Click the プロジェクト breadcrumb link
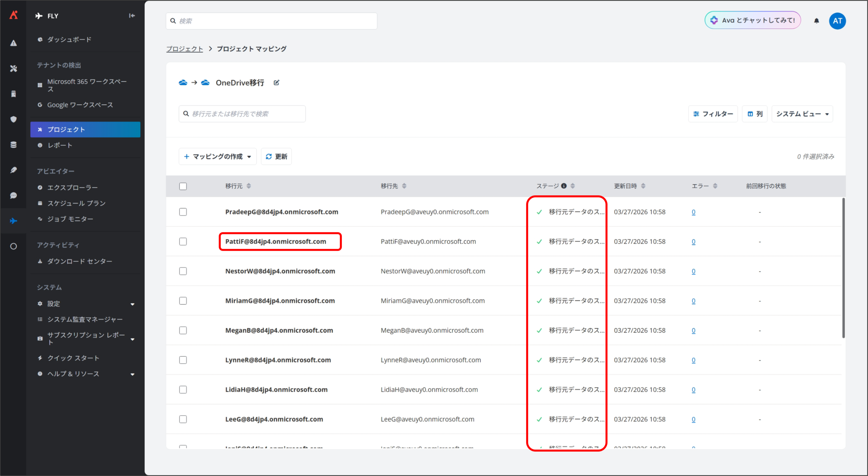The height and width of the screenshot is (476, 868). [x=184, y=49]
